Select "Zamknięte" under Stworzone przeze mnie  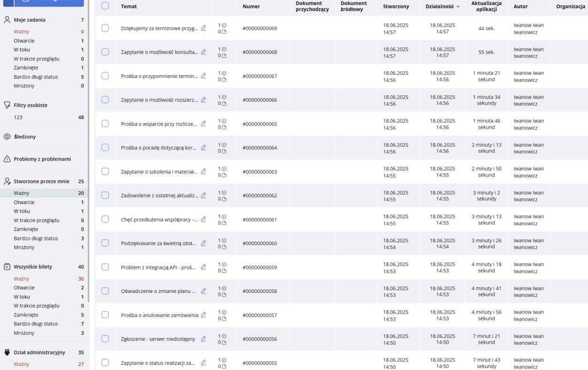coord(26,229)
